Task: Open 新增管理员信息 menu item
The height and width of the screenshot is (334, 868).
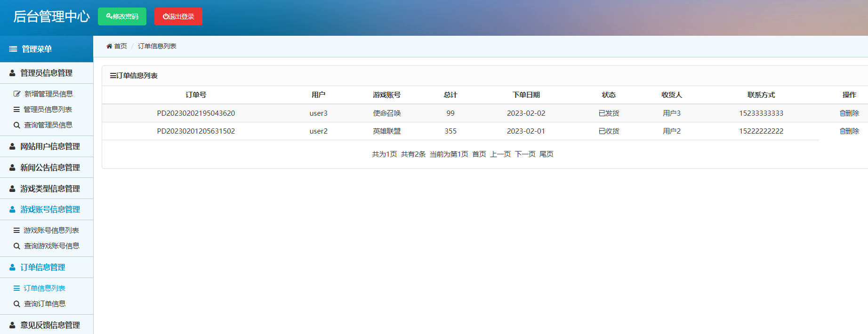Action: pyautogui.click(x=48, y=94)
